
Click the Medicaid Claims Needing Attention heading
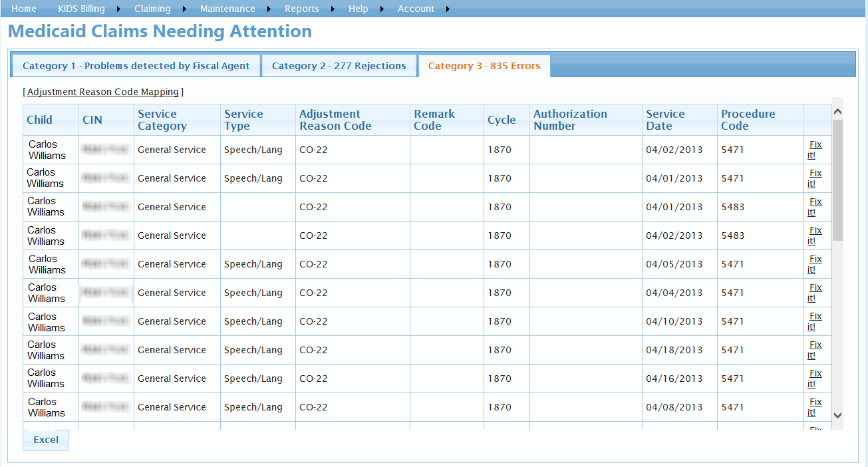(160, 31)
